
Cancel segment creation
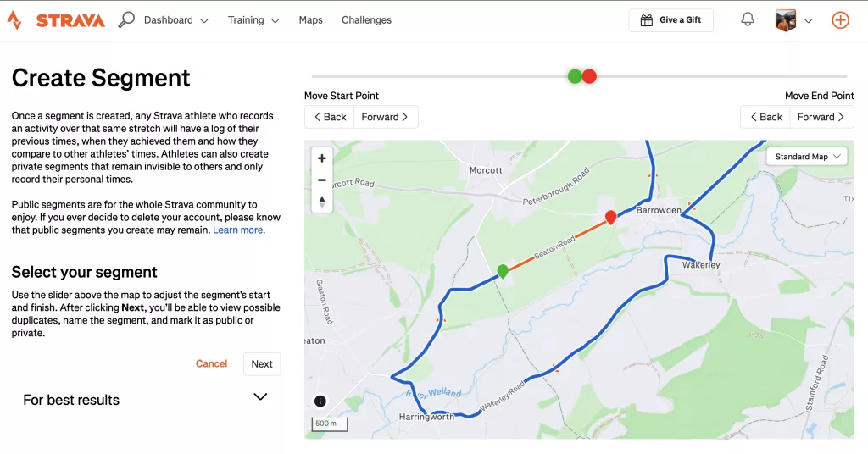click(x=211, y=363)
